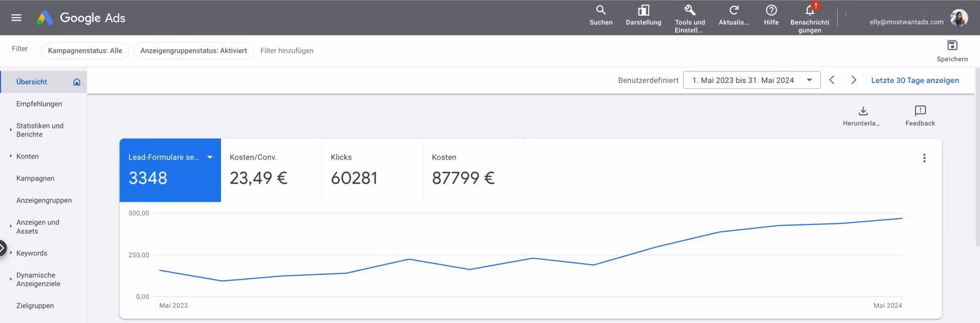The width and height of the screenshot is (980, 323).
Task: Open the Feedback icon
Action: [x=920, y=116]
